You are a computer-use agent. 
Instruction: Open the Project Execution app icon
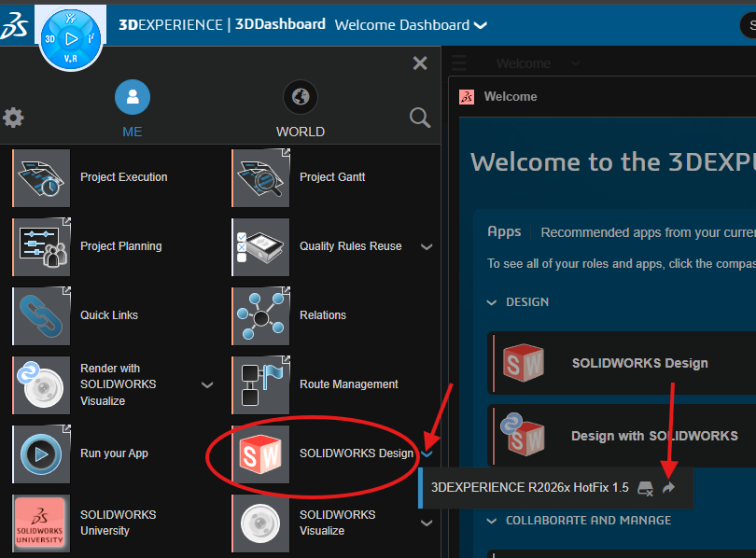(x=41, y=178)
